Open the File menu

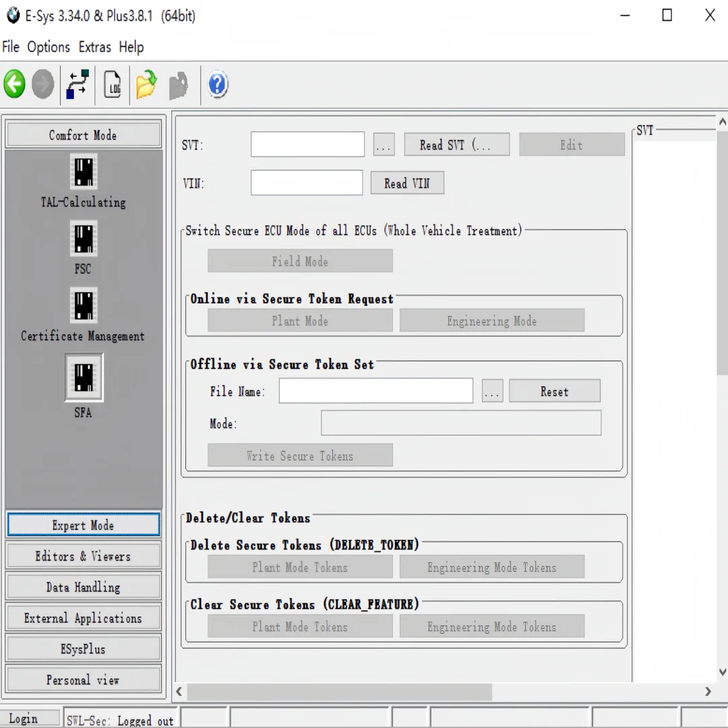point(11,47)
